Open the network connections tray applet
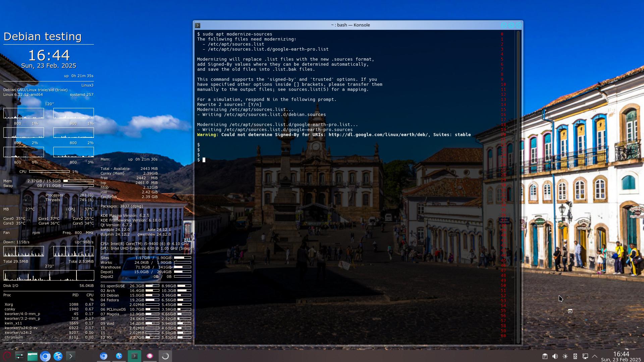The image size is (644, 362). coord(585,356)
